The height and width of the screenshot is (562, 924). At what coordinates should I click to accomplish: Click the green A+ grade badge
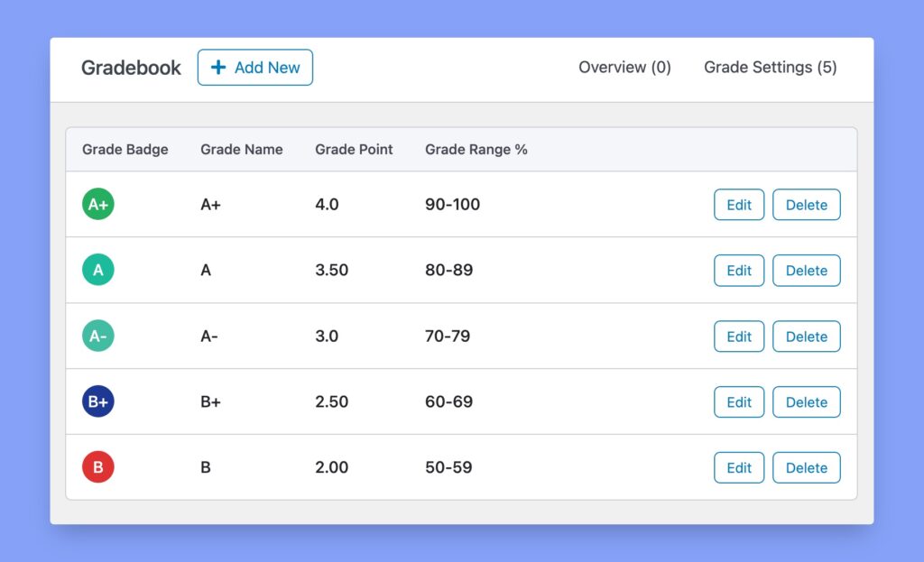coord(97,205)
